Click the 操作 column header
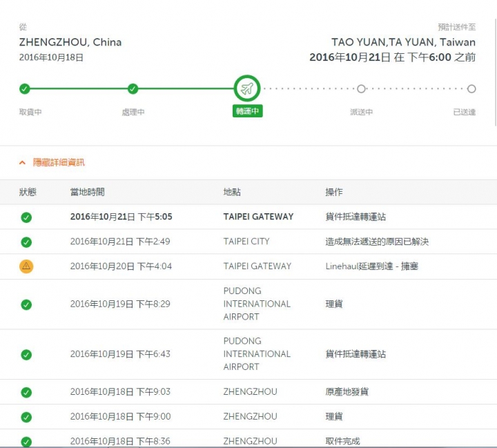 click(334, 192)
